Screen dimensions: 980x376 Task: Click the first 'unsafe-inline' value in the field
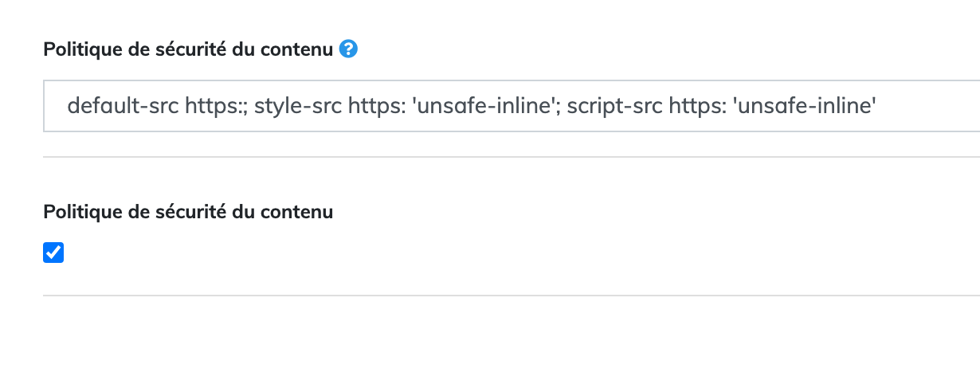(x=478, y=105)
